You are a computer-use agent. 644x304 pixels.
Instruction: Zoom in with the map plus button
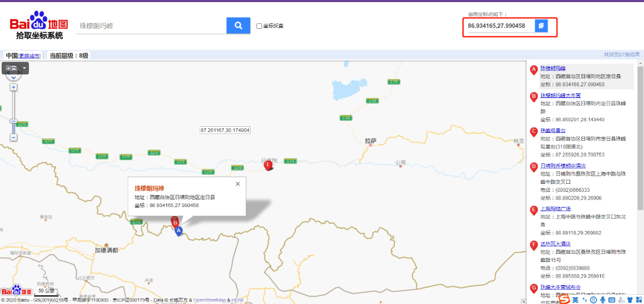[14, 87]
